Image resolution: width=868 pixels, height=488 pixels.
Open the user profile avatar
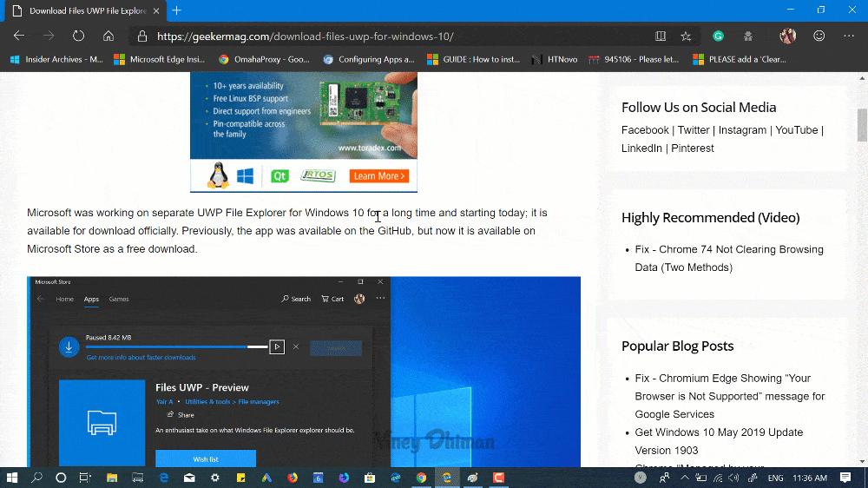point(788,36)
